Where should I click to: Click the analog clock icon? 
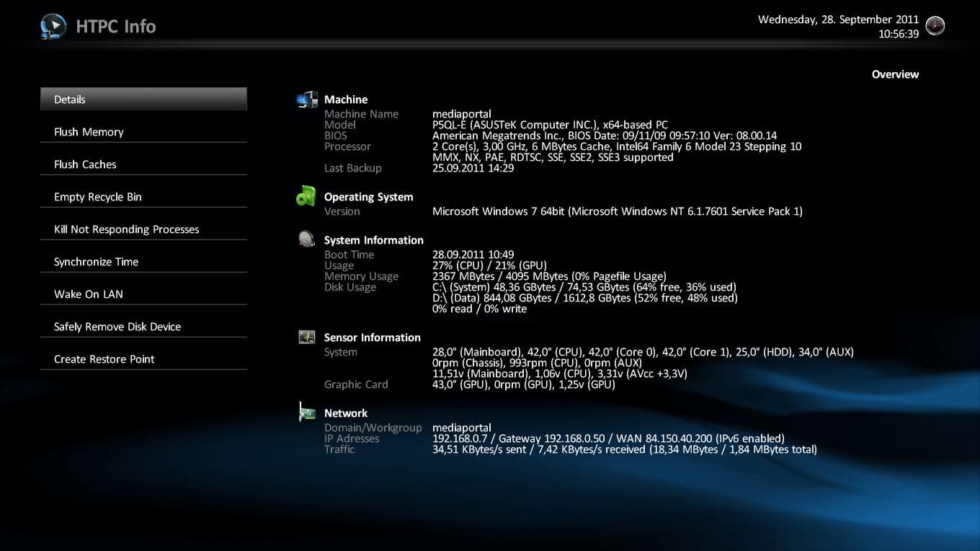(x=935, y=26)
